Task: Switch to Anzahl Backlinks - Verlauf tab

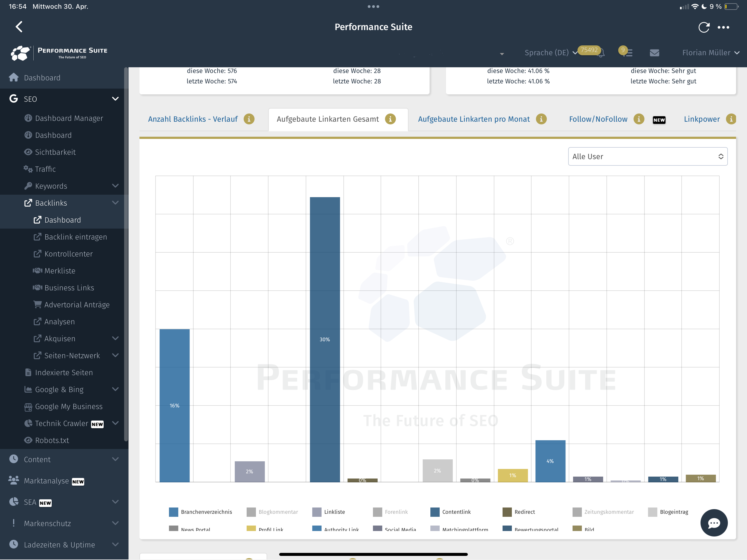Action: (193, 119)
